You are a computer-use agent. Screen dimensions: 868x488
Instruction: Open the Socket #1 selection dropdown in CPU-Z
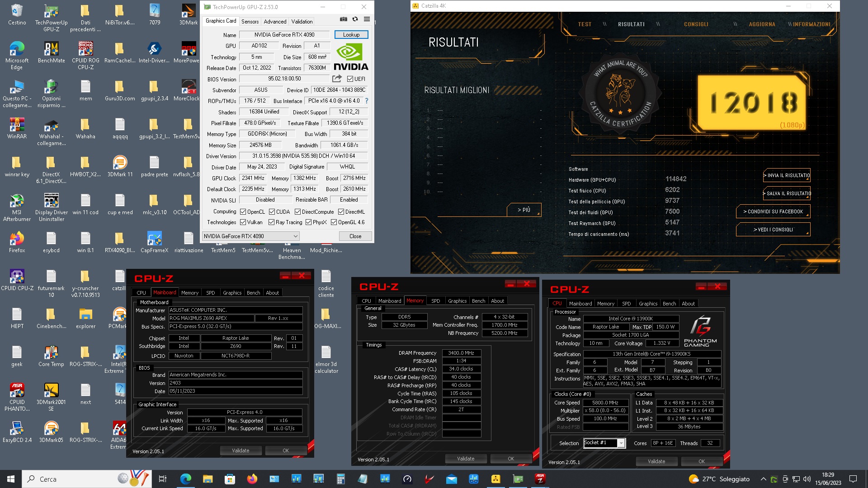[604, 443]
